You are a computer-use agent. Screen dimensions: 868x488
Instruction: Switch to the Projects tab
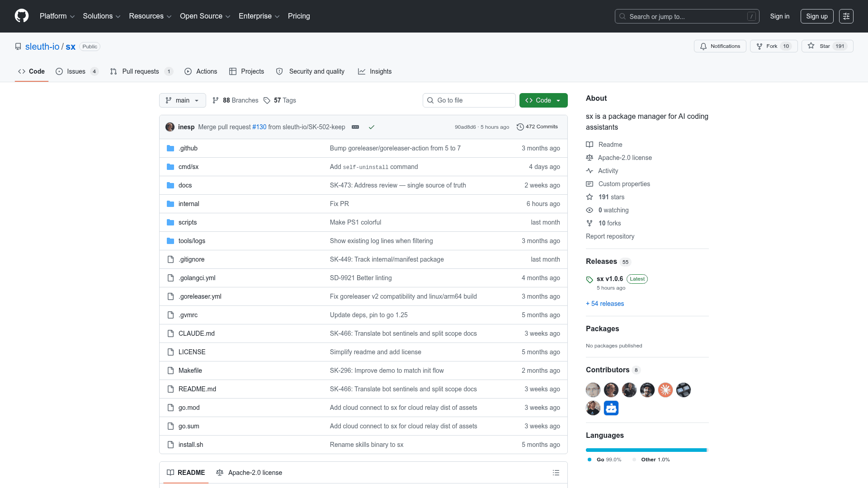(246, 71)
